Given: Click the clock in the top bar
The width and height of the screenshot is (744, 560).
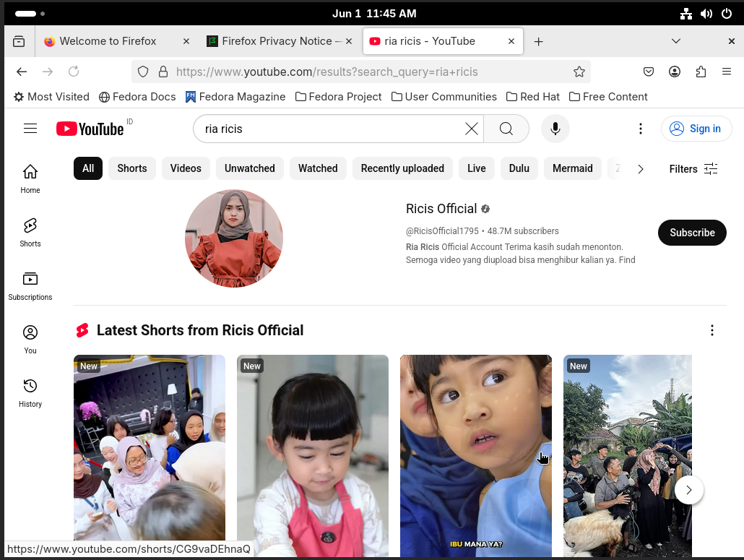Looking at the screenshot, I should [x=374, y=14].
